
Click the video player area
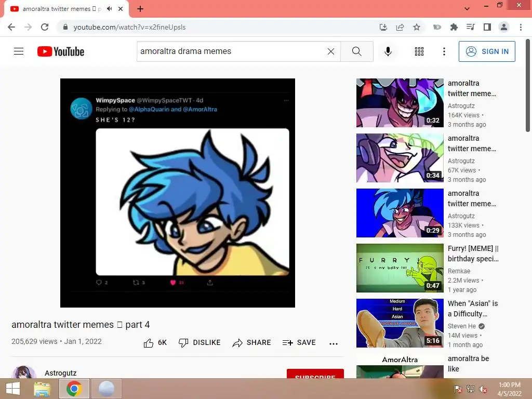pyautogui.click(x=178, y=193)
